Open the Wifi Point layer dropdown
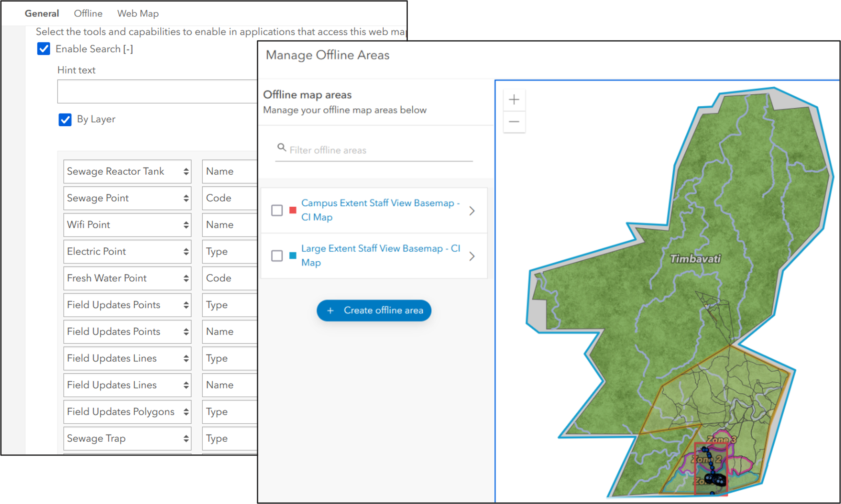Viewport: 841px width, 504px height. (x=127, y=225)
